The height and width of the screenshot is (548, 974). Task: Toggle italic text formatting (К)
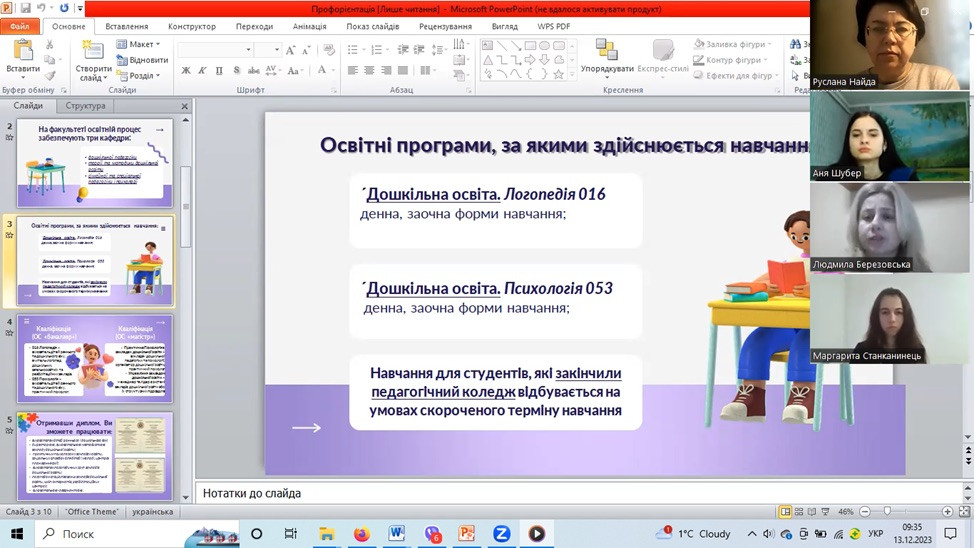pyautogui.click(x=202, y=71)
